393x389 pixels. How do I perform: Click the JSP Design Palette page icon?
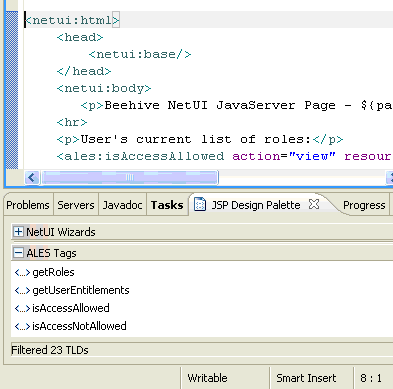(x=200, y=204)
